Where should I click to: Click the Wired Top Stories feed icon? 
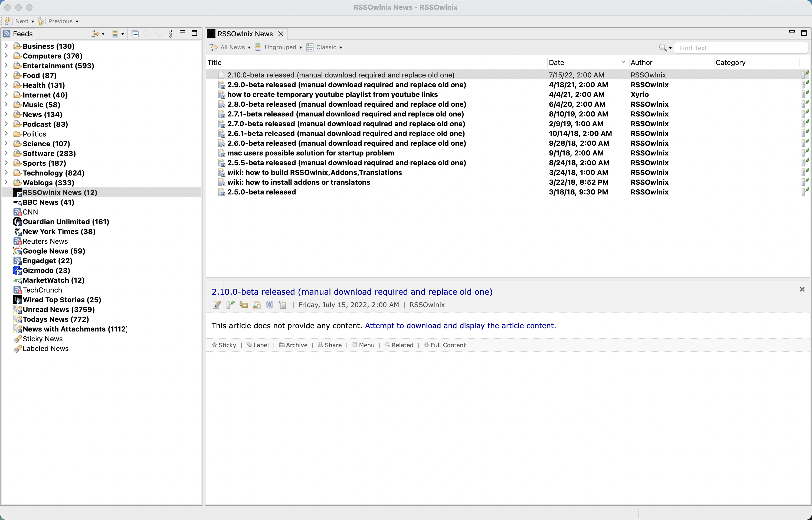[17, 300]
